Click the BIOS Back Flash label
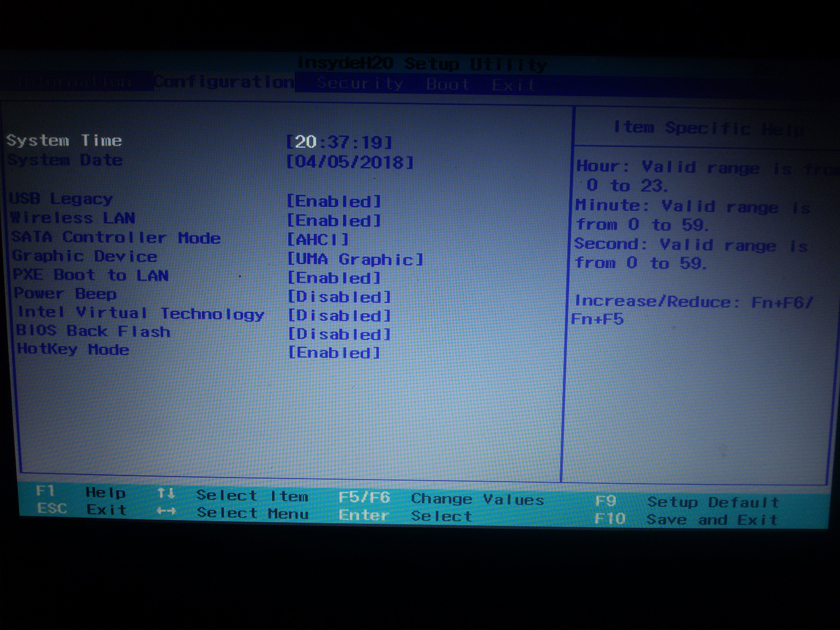The width and height of the screenshot is (840, 630). tap(93, 331)
